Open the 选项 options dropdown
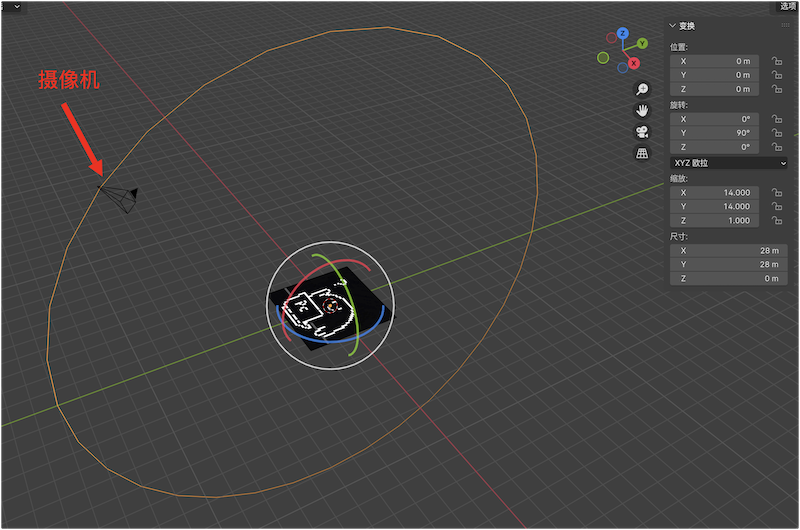The width and height of the screenshot is (800, 530). (x=786, y=6)
